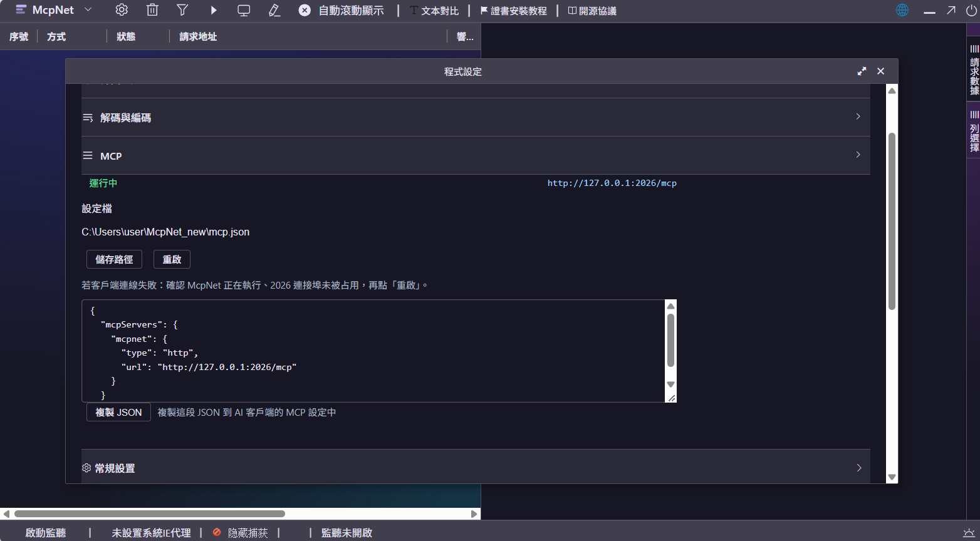The width and height of the screenshot is (980, 541).
Task: Open the settings gear in the toolbar
Action: (x=122, y=10)
